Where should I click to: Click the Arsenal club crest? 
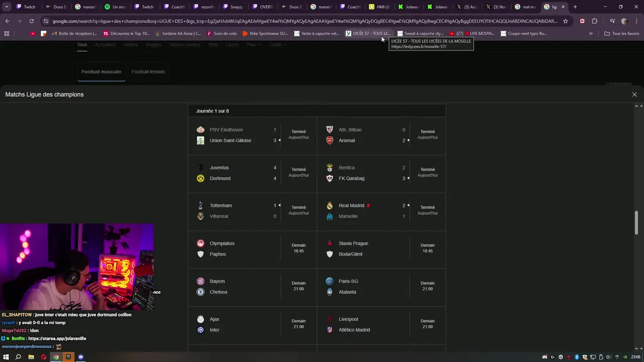click(x=330, y=140)
